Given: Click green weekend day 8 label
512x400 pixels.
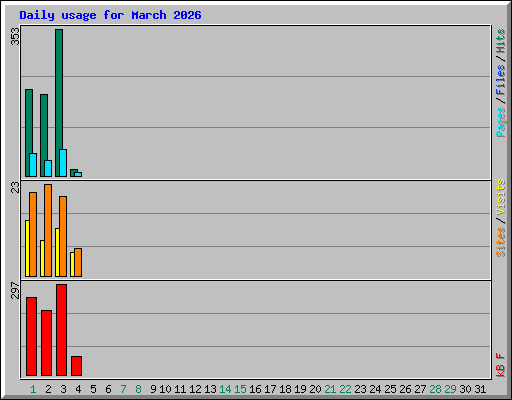Looking at the screenshot, I should point(138,389).
